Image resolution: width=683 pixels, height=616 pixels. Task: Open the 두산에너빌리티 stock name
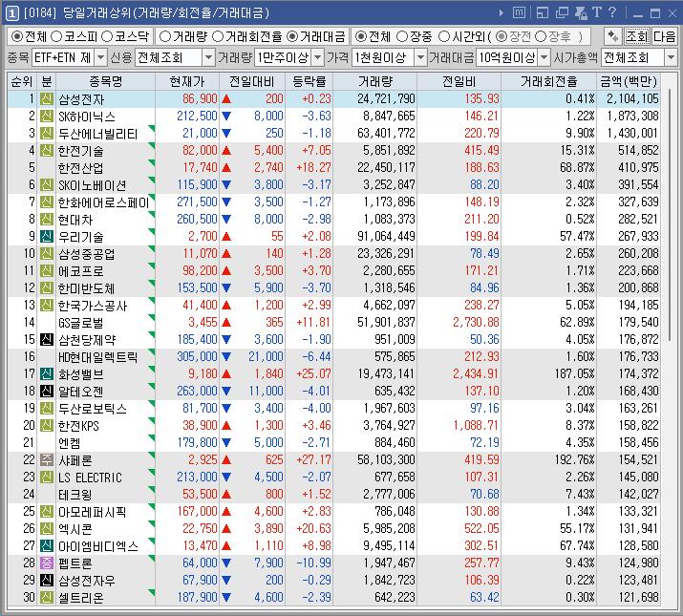coord(98,134)
